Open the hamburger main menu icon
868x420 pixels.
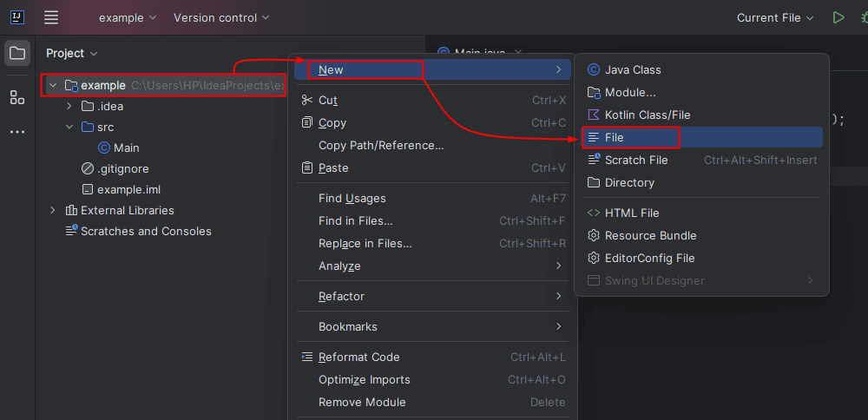click(51, 17)
